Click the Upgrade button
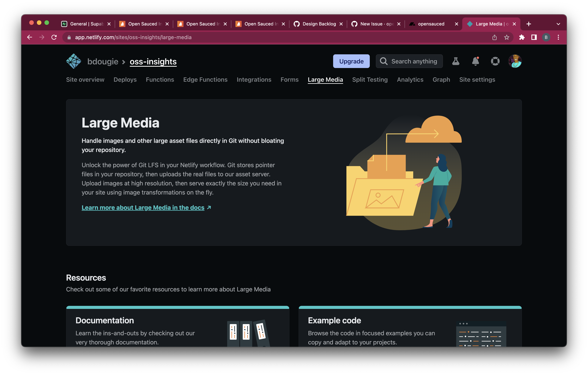 (x=351, y=61)
